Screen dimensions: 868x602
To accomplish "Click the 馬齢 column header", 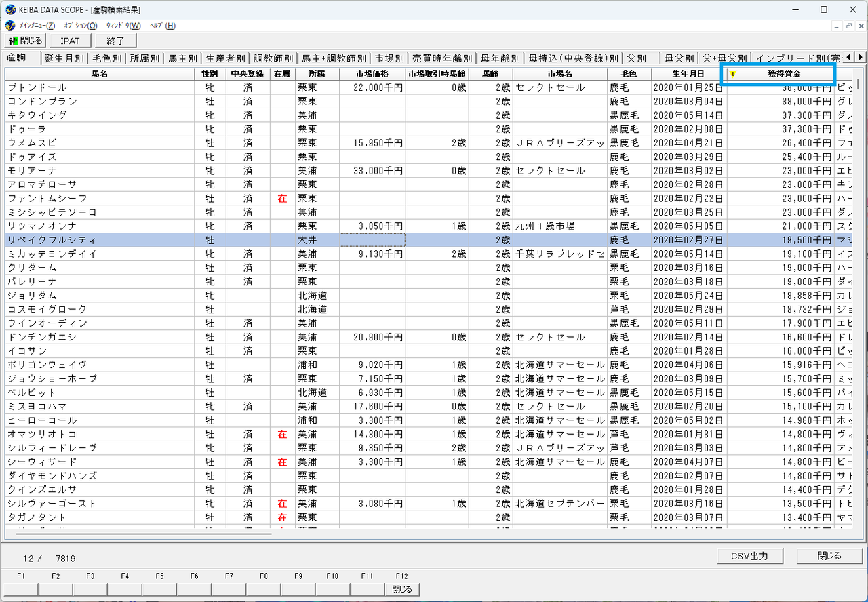I will 491,73.
